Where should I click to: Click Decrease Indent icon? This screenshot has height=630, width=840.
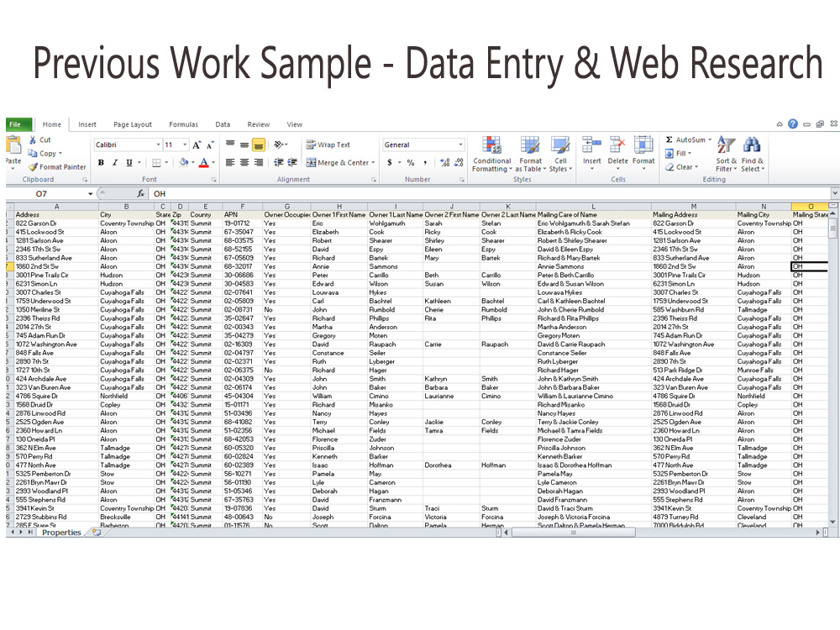tap(279, 162)
